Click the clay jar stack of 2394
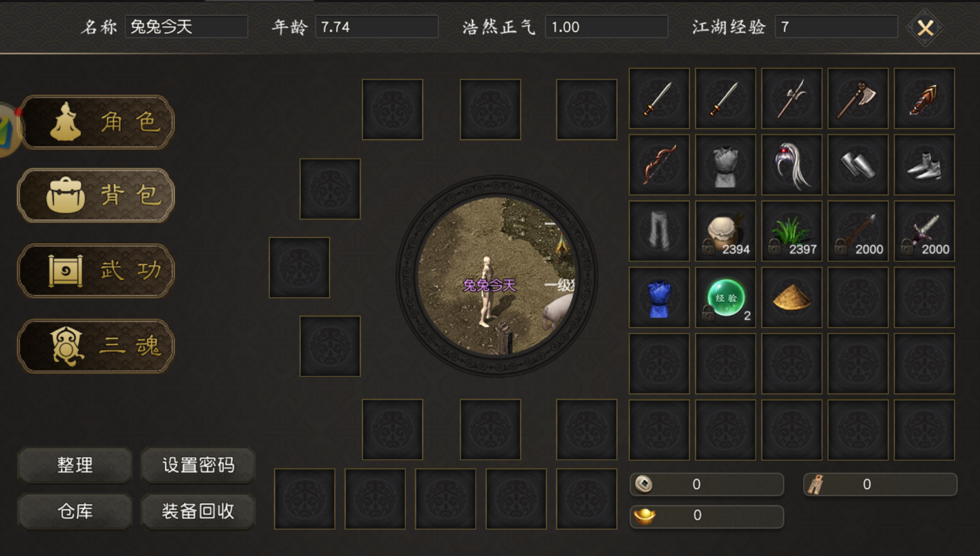 pos(726,231)
